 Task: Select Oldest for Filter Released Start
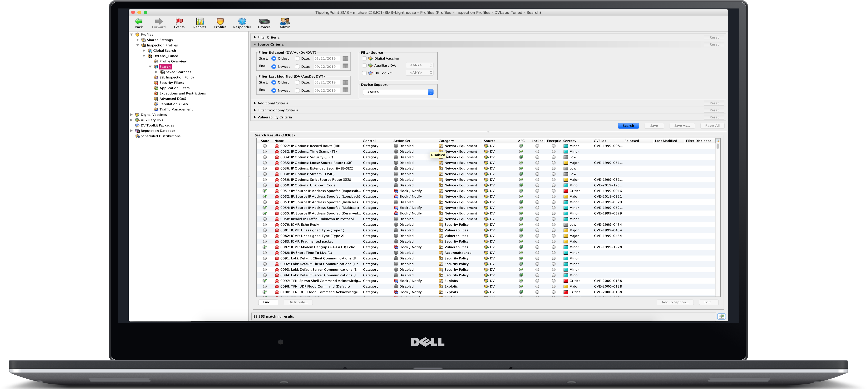(274, 59)
